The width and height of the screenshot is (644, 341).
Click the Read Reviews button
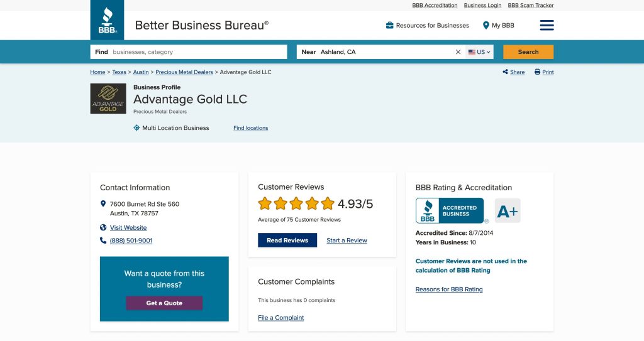coord(287,241)
